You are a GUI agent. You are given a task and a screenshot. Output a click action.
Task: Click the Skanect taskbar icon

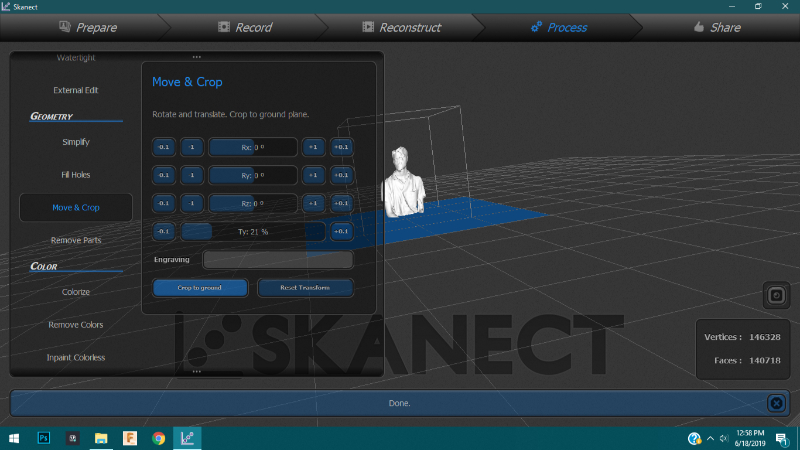pyautogui.click(x=187, y=438)
